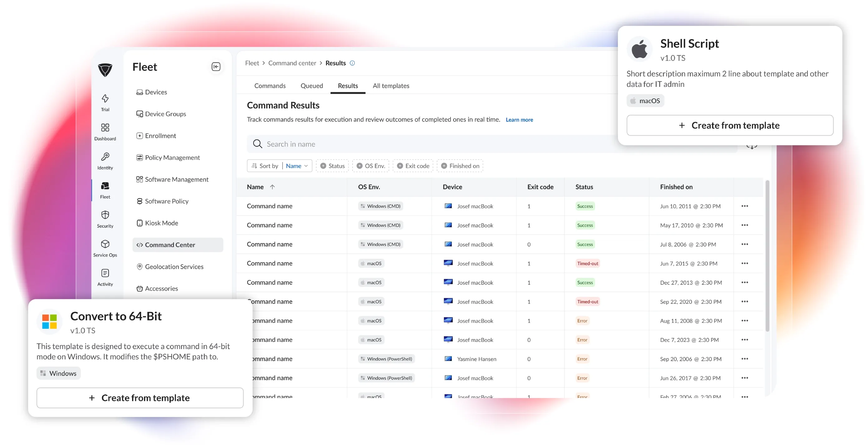Open the Sort by Name dropdown
This screenshot has width=868, height=445.
click(279, 166)
